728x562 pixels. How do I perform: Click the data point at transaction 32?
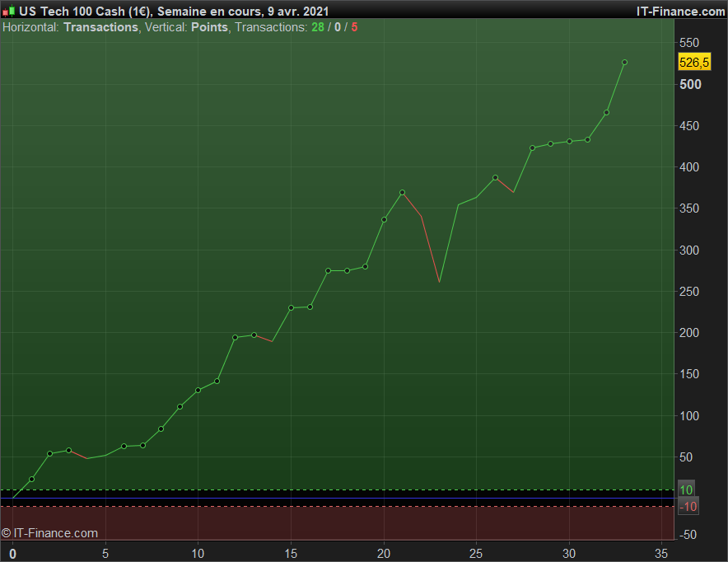click(x=606, y=113)
